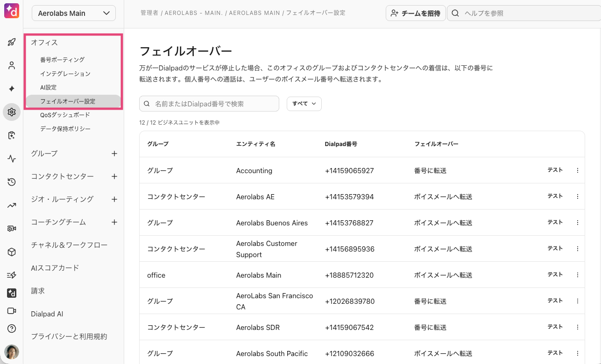Open the Aerolabs Main office dropdown
Screen dimensions: 601x364
click(x=74, y=13)
